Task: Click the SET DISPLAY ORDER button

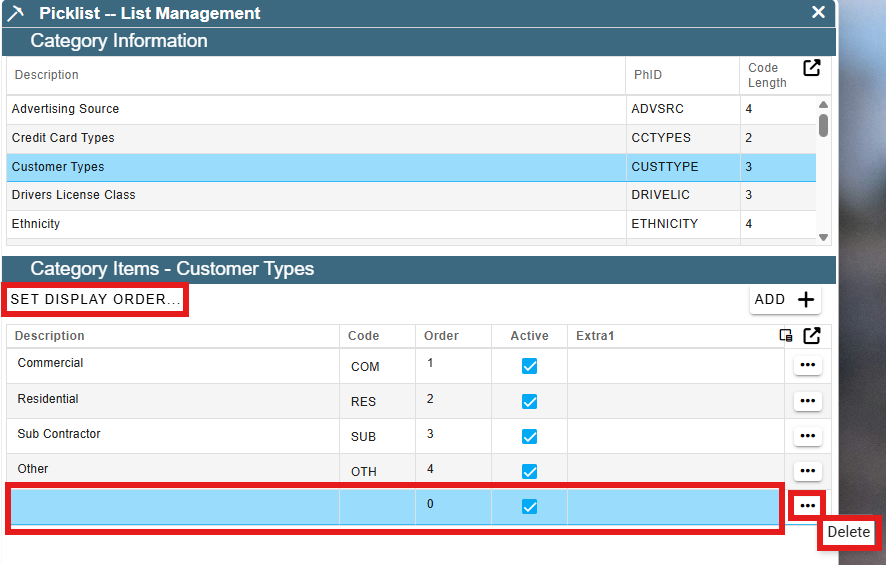Action: 95,299
